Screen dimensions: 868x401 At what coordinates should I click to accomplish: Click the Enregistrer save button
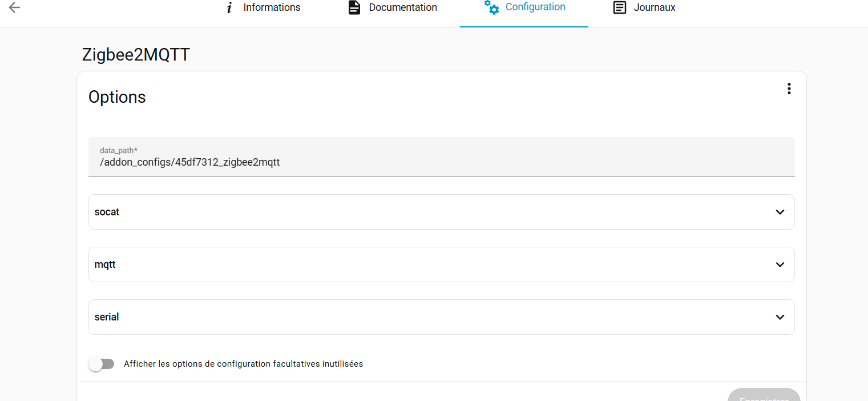(764, 396)
